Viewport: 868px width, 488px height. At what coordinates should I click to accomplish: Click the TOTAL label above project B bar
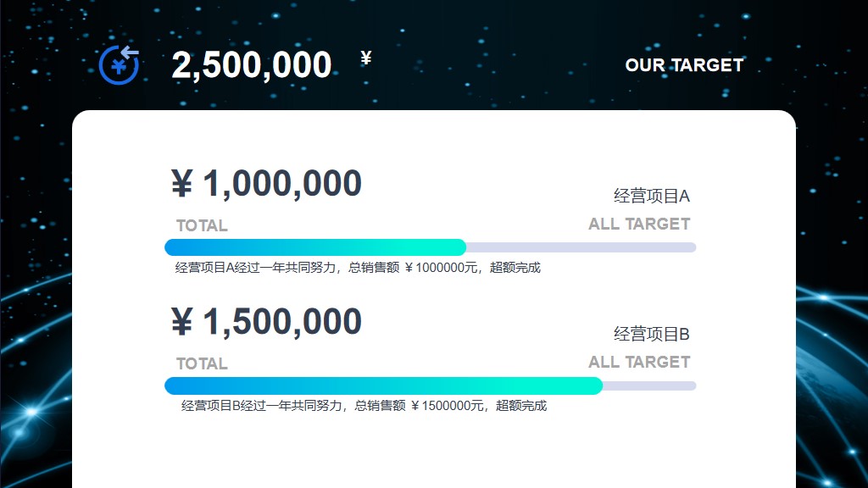pos(202,364)
